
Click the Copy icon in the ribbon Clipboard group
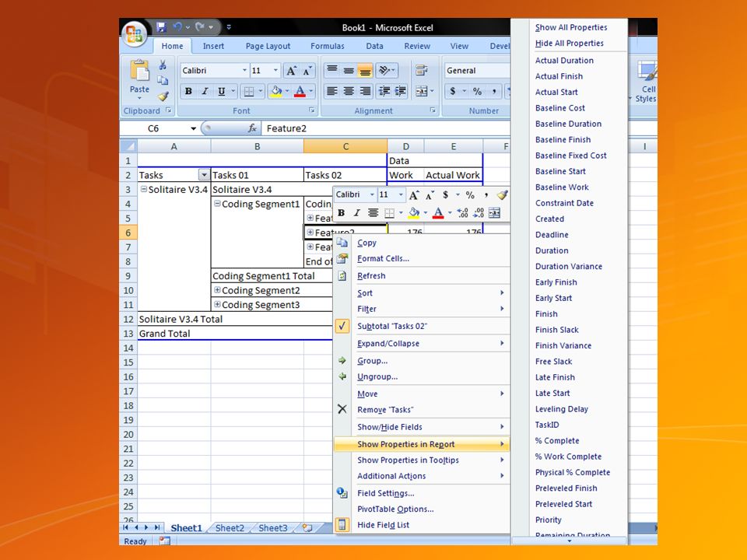163,80
